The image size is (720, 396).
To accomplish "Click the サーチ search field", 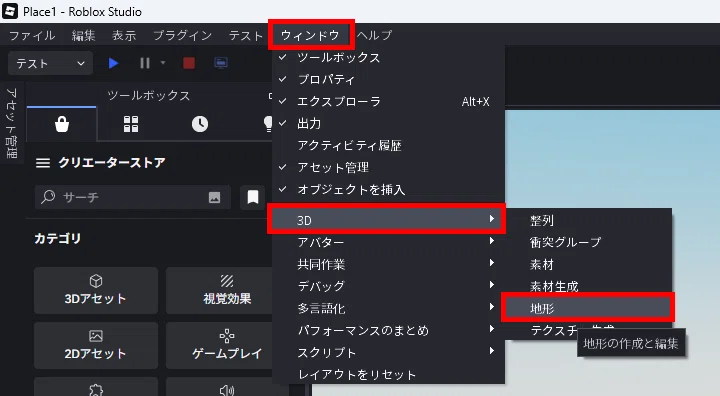I will point(133,197).
